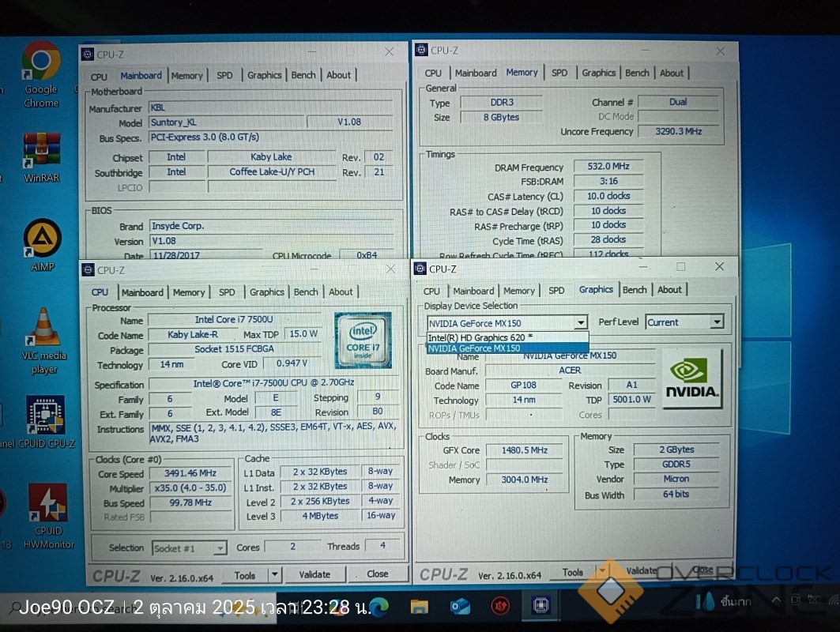Viewport: 840px width, 632px height.
Task: Click the GP108 code name value
Action: [523, 385]
